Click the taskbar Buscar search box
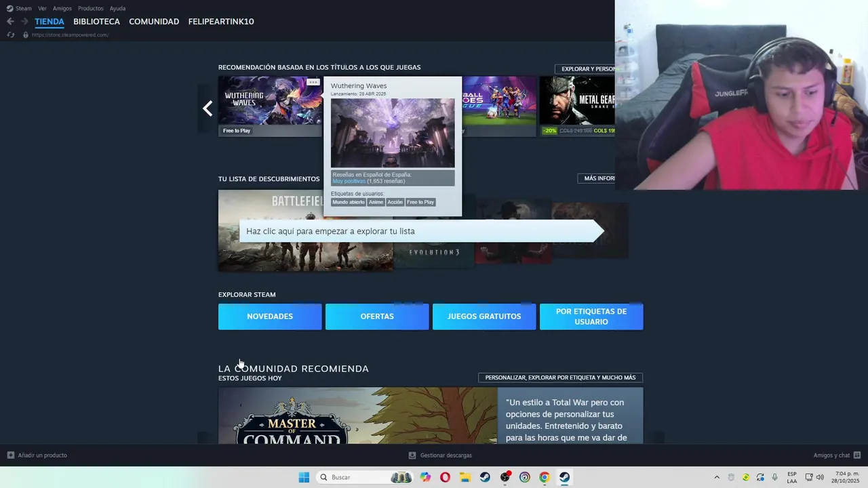868x488 pixels. coord(365,477)
